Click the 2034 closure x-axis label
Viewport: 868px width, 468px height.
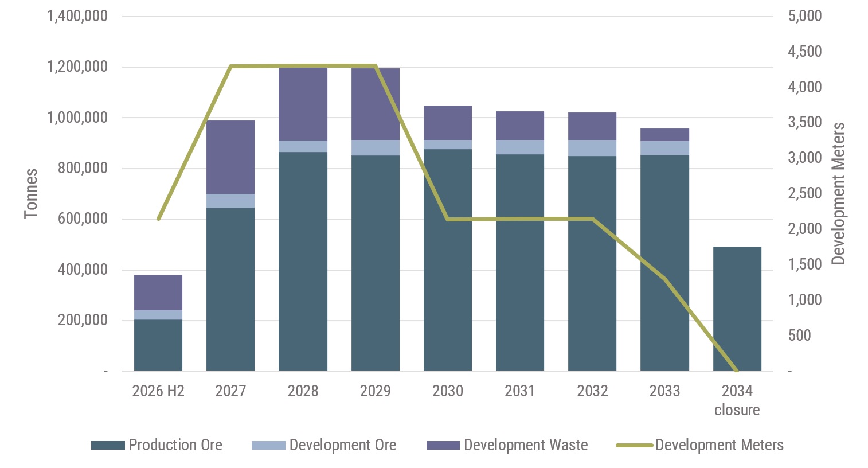click(737, 400)
